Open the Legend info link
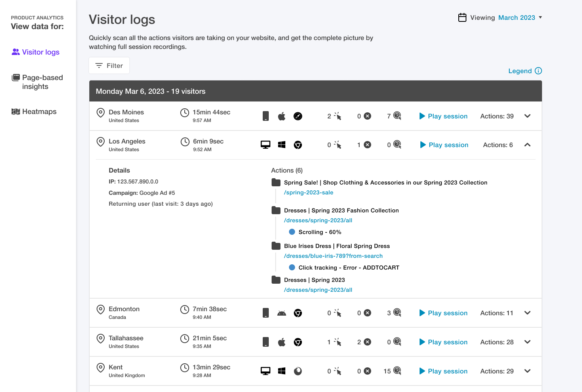Viewport: 582px width, 392px height. (x=525, y=71)
